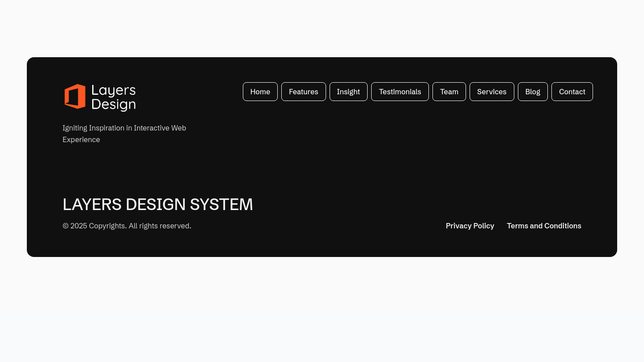Select the Home pill button
The image size is (644, 362).
point(260,92)
